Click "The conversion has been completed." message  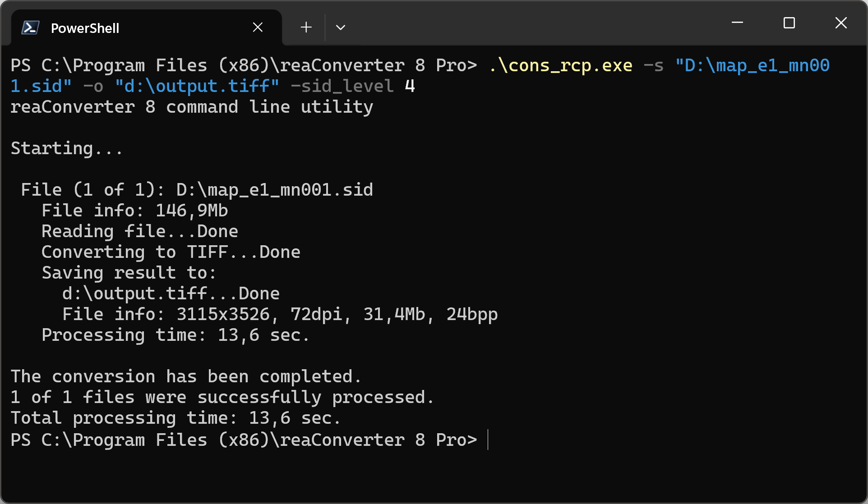pos(186,377)
